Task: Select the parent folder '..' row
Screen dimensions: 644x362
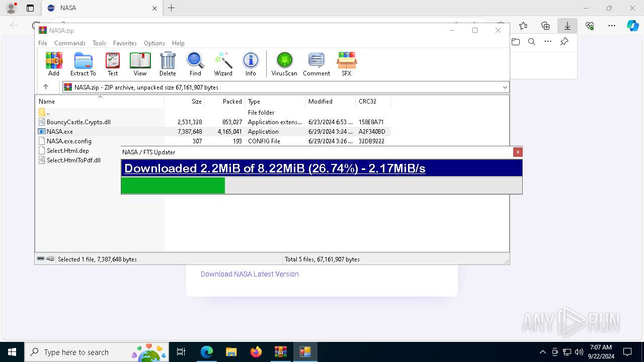Action: click(214, 113)
